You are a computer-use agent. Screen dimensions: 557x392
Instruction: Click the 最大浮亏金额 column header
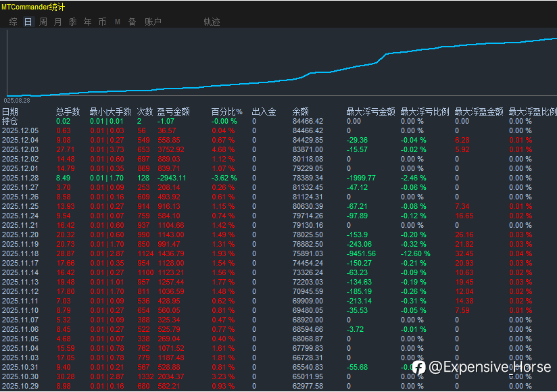[371, 112]
